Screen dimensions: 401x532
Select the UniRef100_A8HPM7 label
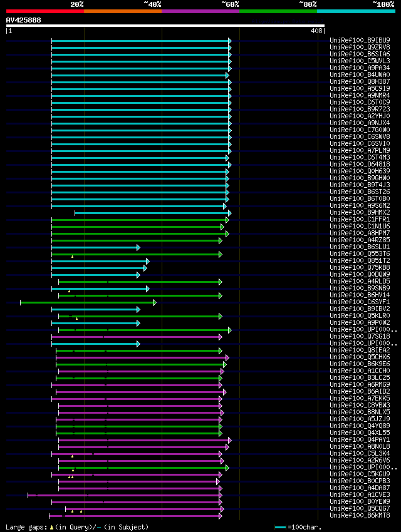point(360,233)
